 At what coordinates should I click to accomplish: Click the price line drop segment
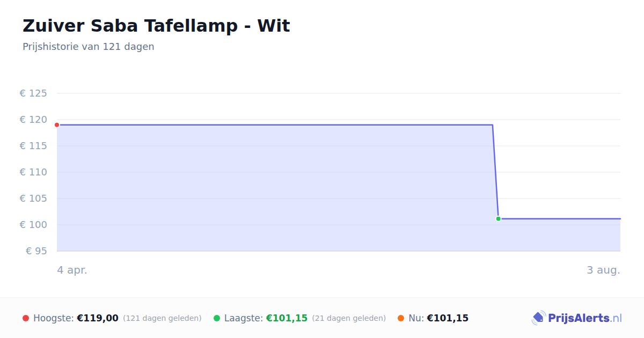tap(495, 172)
